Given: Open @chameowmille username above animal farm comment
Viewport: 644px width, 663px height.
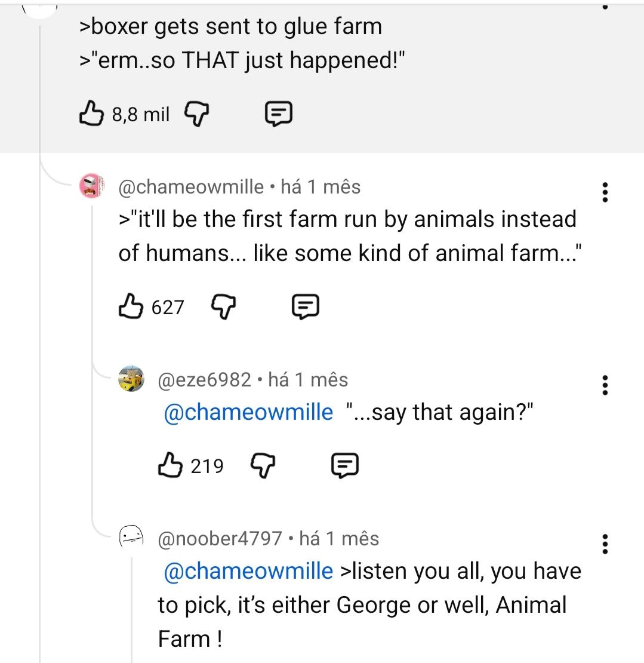Looking at the screenshot, I should tap(191, 187).
